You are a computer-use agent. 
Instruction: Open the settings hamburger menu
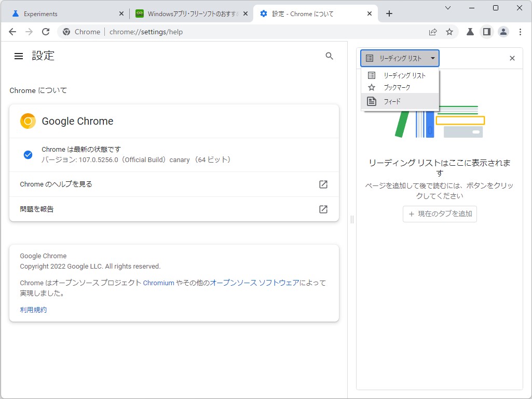click(19, 56)
